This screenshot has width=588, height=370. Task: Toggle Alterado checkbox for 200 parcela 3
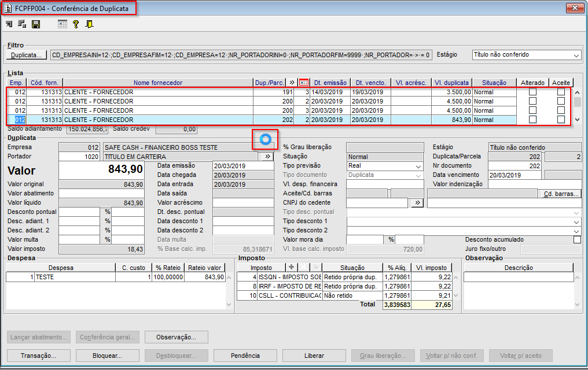[x=532, y=110]
